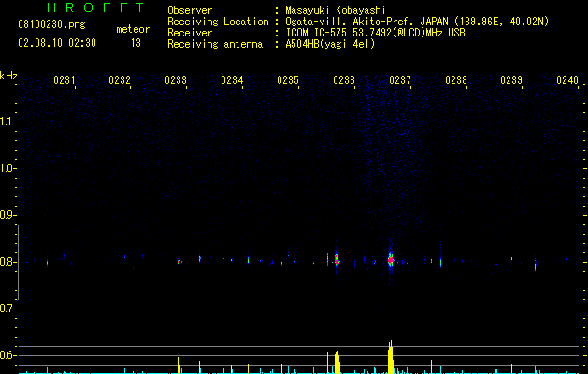This screenshot has width=588, height=374.
Task: Click the 0231 time marker
Action: (x=65, y=80)
